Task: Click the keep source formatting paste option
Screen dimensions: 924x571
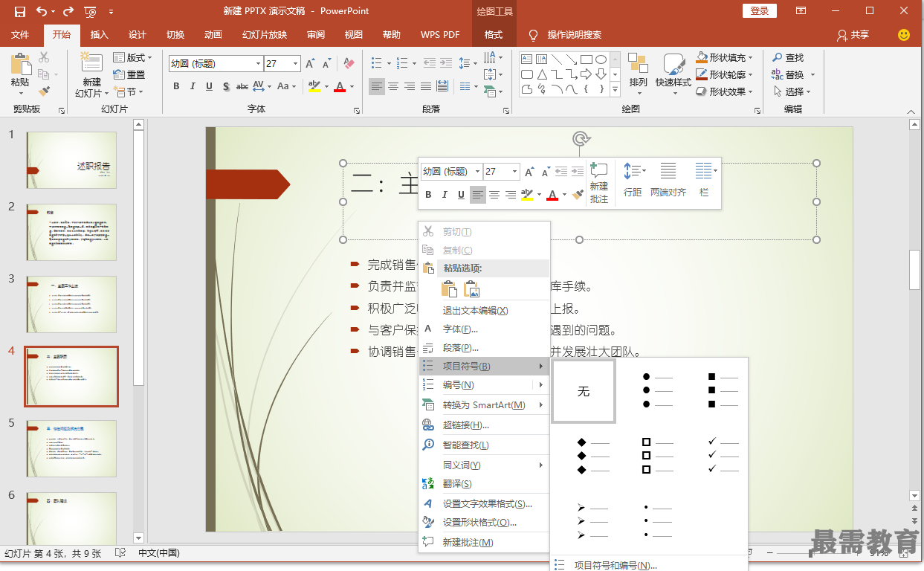Action: coord(449,289)
